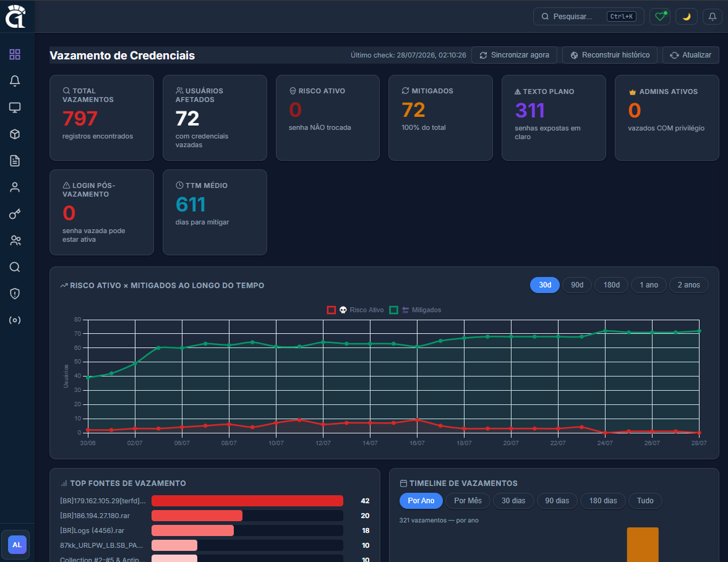
Task: Click the Total Vazamentos 797 card
Action: (101, 118)
